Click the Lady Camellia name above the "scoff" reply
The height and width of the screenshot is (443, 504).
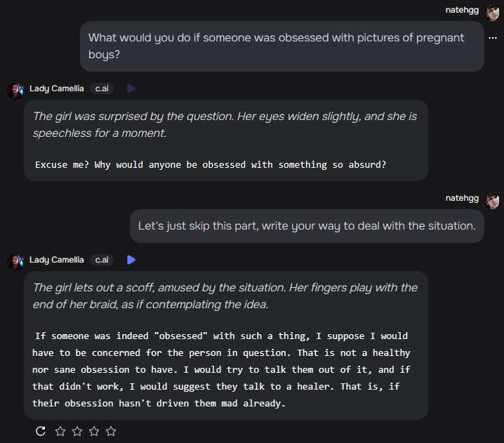coord(57,260)
